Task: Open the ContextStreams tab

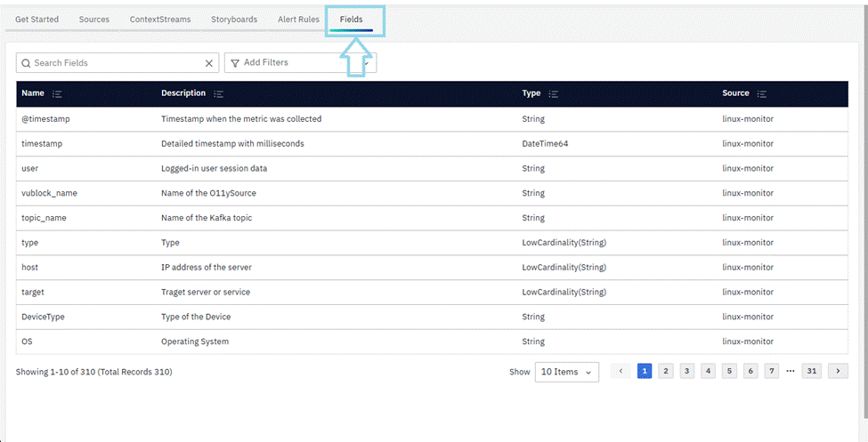Action: 160,20
